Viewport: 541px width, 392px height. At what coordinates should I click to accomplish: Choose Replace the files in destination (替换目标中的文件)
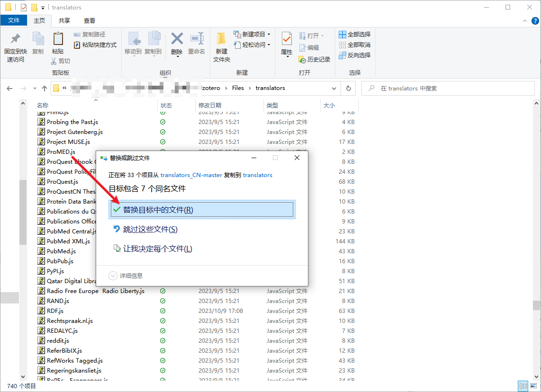[x=202, y=210]
